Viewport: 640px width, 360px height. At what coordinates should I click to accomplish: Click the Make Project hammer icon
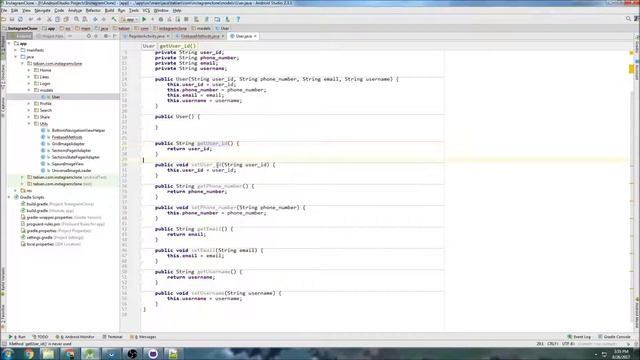(x=114, y=19)
